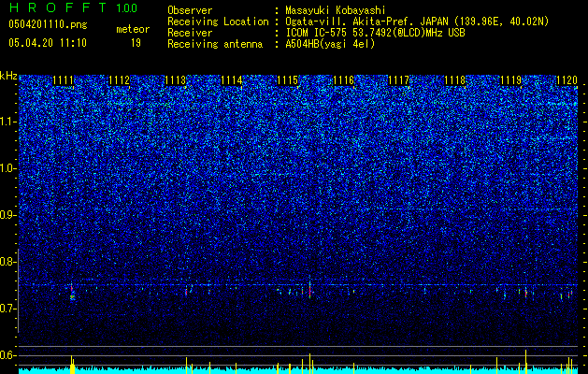Screen dimensions: 588x374
Task: Click the 1.1 frequency axis label
Action: (8, 122)
